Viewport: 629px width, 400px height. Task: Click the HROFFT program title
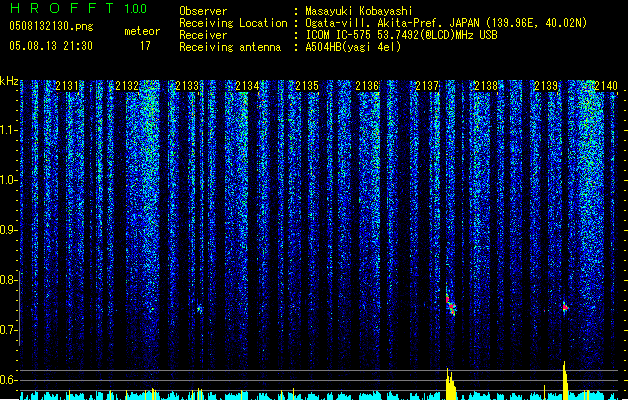[62, 8]
